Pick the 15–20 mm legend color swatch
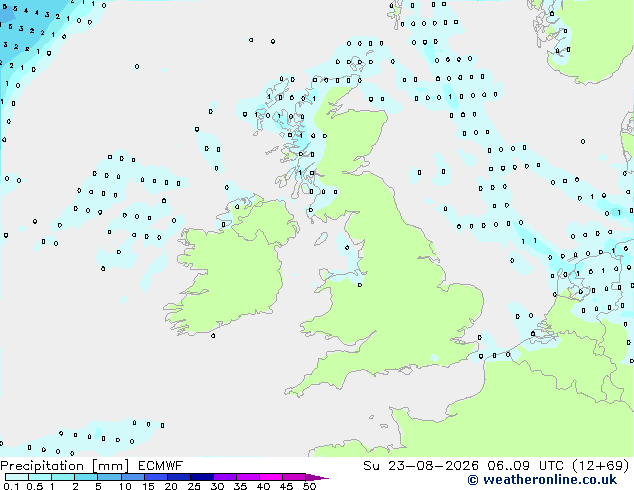The height and width of the screenshot is (490, 634). pos(155,477)
